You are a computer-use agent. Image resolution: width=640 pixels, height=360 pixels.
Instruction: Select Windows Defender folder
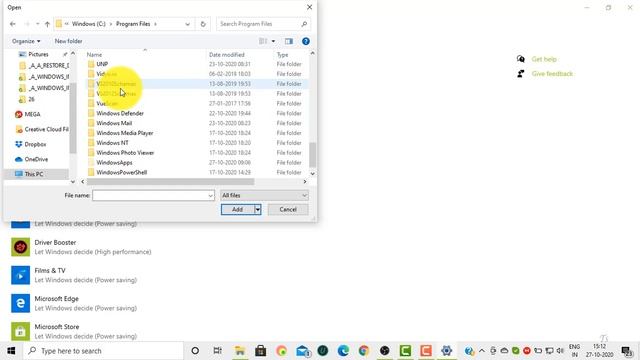coord(120,113)
